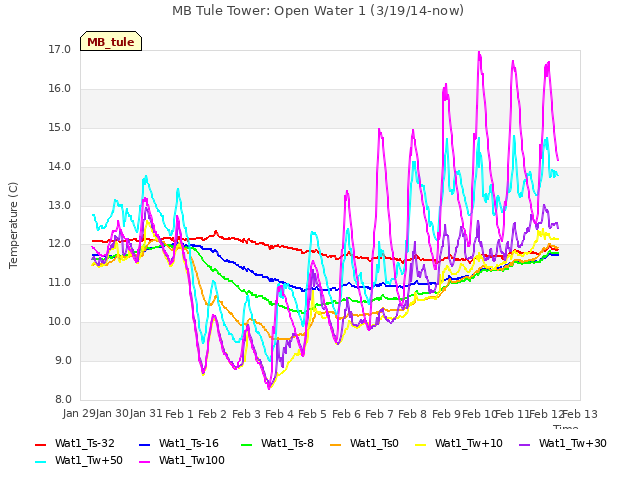Click the 13.0 y-axis tick label
The image size is (640, 480).
point(60,206)
